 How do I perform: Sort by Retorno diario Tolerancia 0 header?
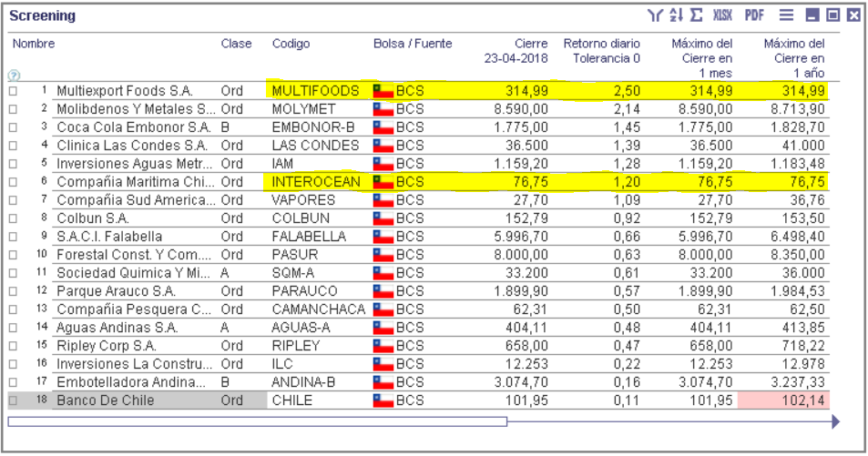pos(602,50)
